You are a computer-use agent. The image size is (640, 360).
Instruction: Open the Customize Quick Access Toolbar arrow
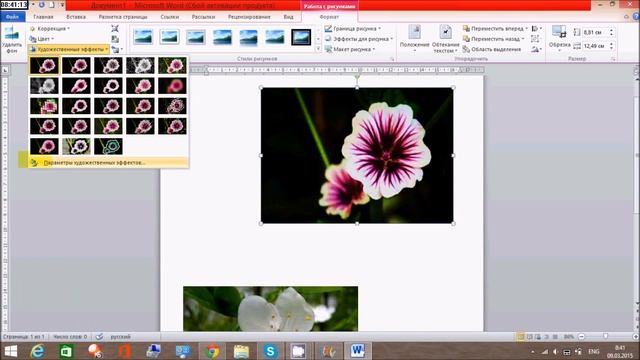click(x=62, y=5)
